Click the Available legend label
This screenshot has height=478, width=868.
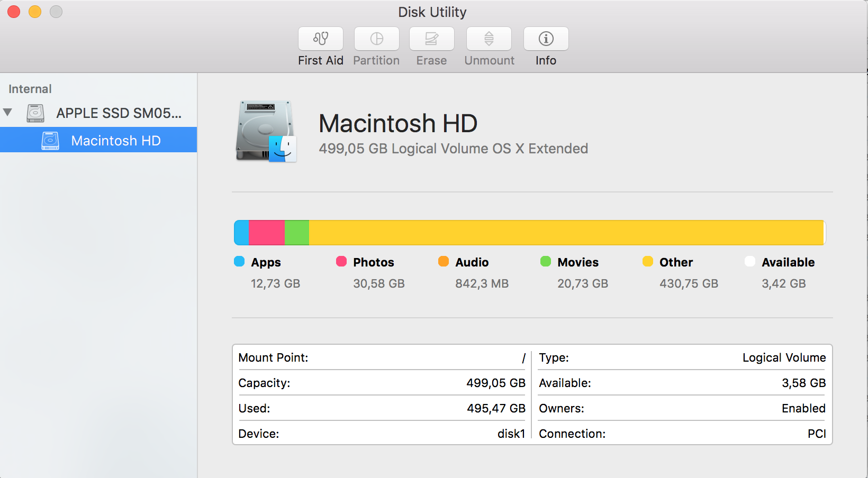click(x=788, y=262)
